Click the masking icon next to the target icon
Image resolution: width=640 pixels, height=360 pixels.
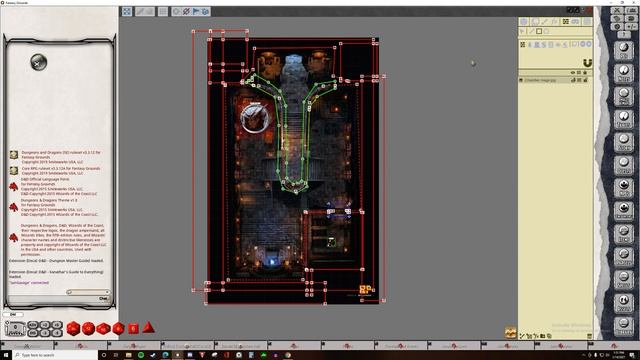point(186,11)
